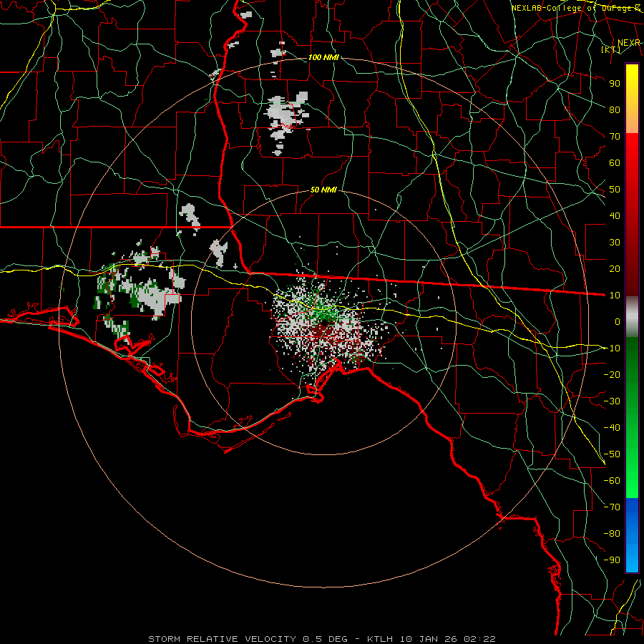Select the yellow band of the velocity scale
The width and height of the screenshot is (644, 644).
click(632, 99)
